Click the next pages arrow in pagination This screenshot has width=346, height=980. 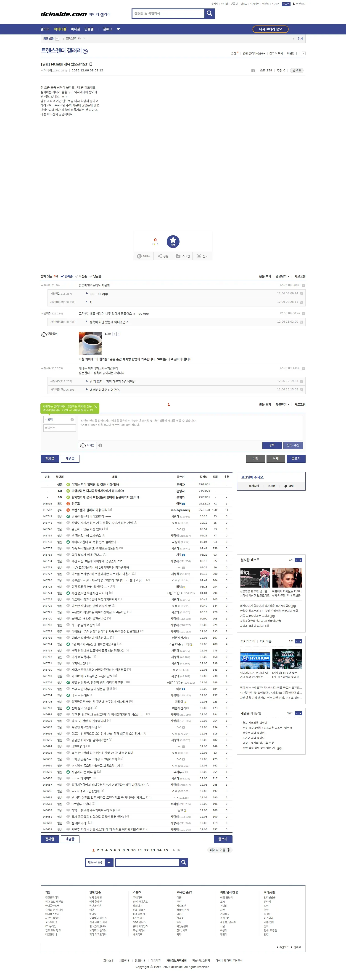[174, 850]
